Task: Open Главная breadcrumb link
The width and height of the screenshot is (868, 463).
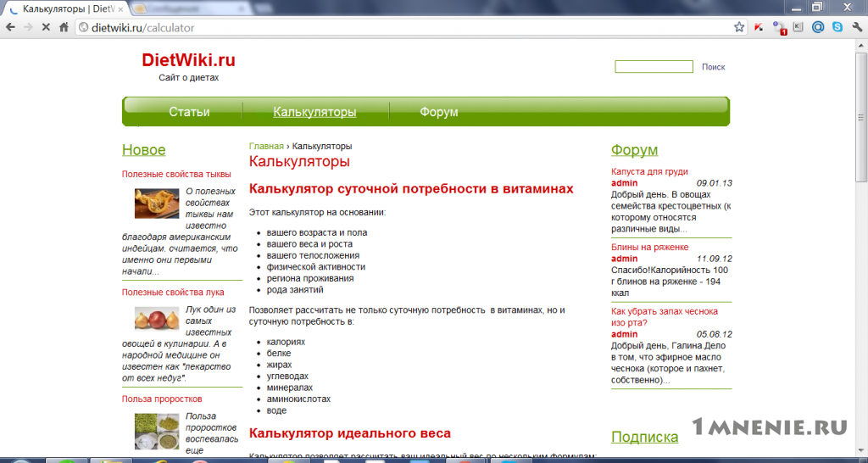Action: pyautogui.click(x=266, y=146)
